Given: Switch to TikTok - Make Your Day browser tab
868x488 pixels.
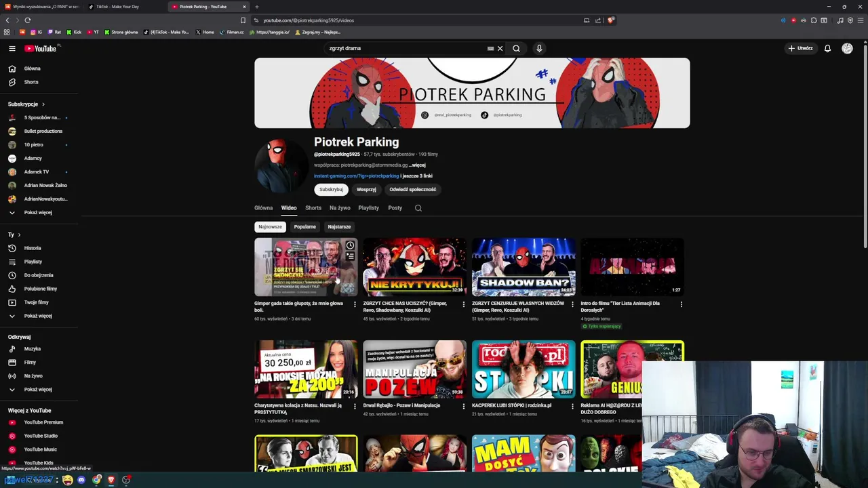Looking at the screenshot, I should click(x=126, y=7).
